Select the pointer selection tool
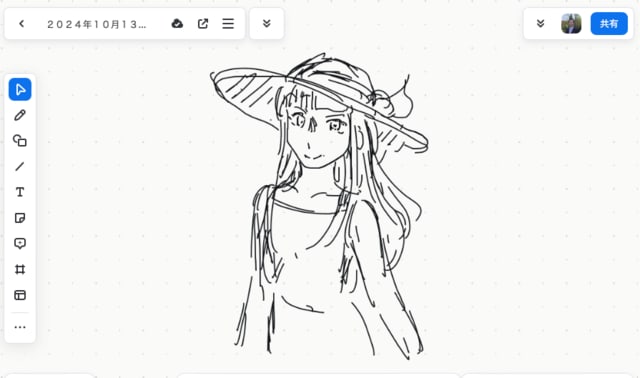640x378 pixels. (20, 89)
